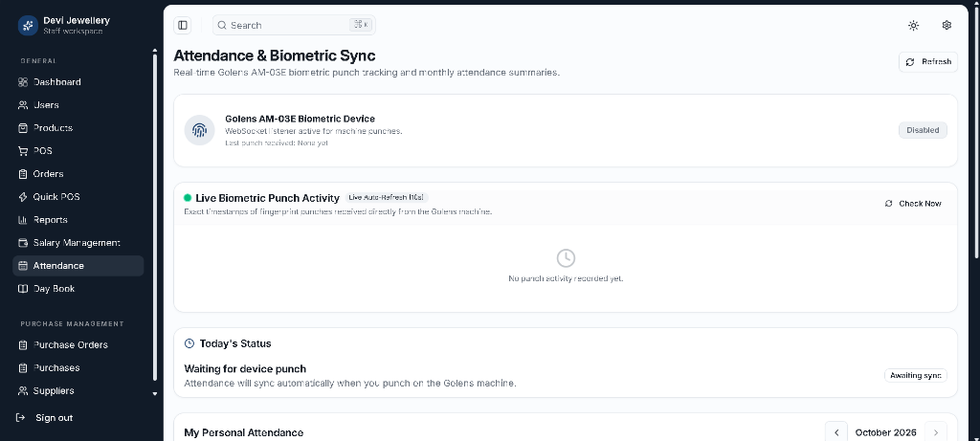Open Dashboard from the sidebar
The width and height of the screenshot is (980, 441).
(78, 82)
